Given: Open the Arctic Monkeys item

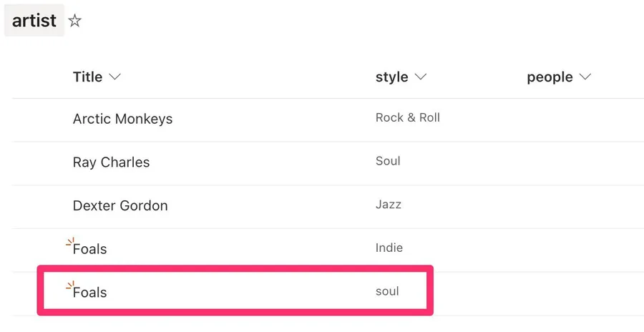Looking at the screenshot, I should [122, 119].
